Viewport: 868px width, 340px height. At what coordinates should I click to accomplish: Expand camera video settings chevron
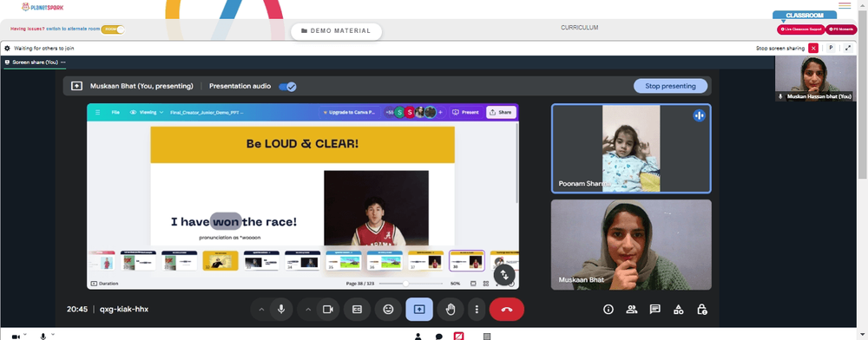tap(308, 310)
